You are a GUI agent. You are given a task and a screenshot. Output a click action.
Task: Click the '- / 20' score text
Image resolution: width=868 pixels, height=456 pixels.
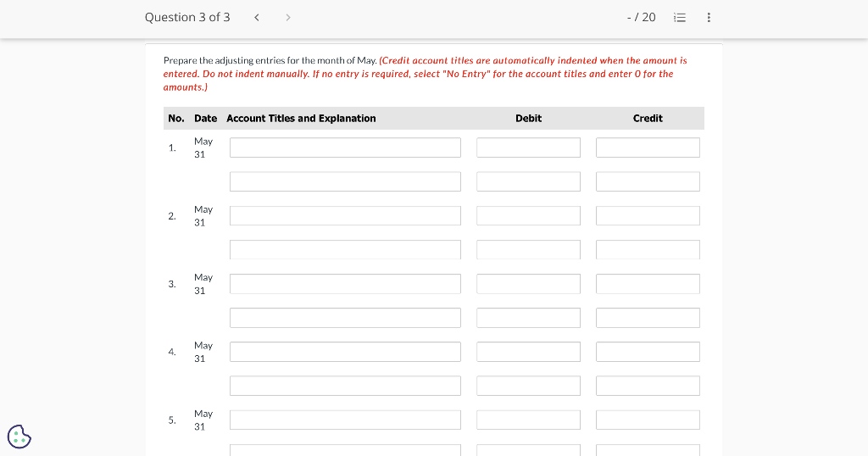641,17
